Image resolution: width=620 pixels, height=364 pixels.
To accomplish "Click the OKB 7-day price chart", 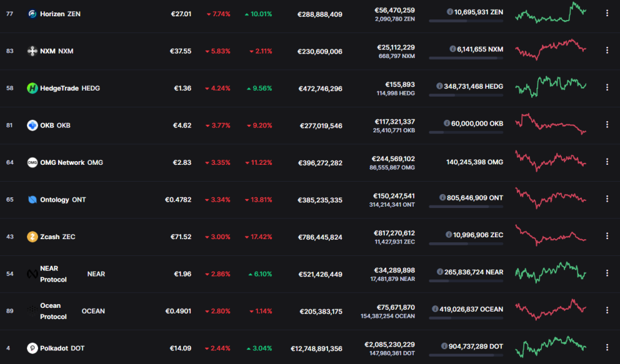I will [551, 124].
